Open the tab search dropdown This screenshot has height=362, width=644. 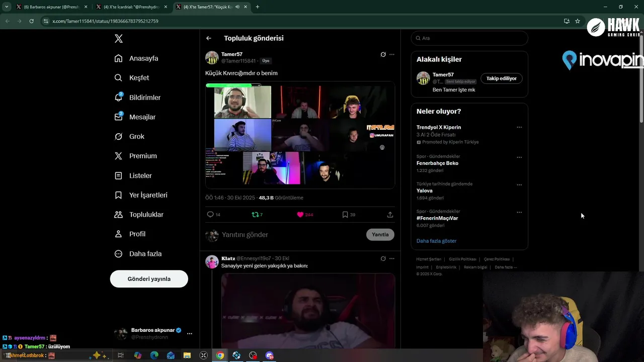point(7,7)
